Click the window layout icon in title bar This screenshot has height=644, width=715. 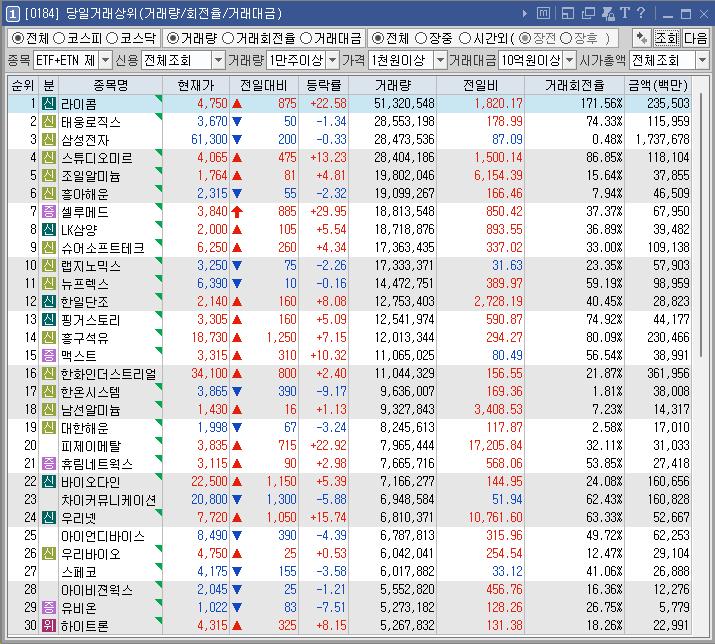point(568,13)
